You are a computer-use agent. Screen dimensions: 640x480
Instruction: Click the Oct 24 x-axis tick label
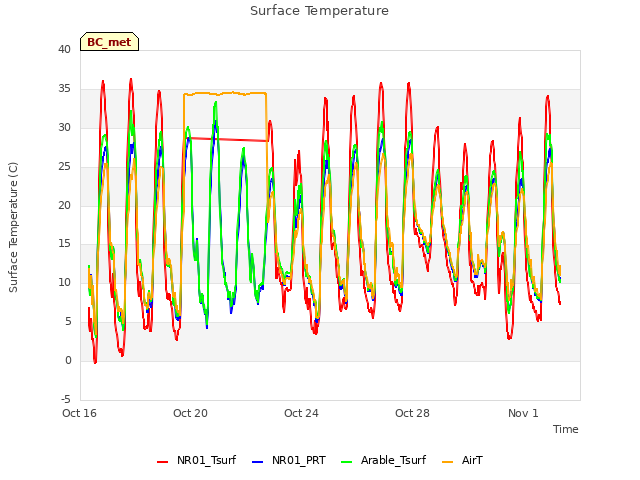tap(301, 413)
